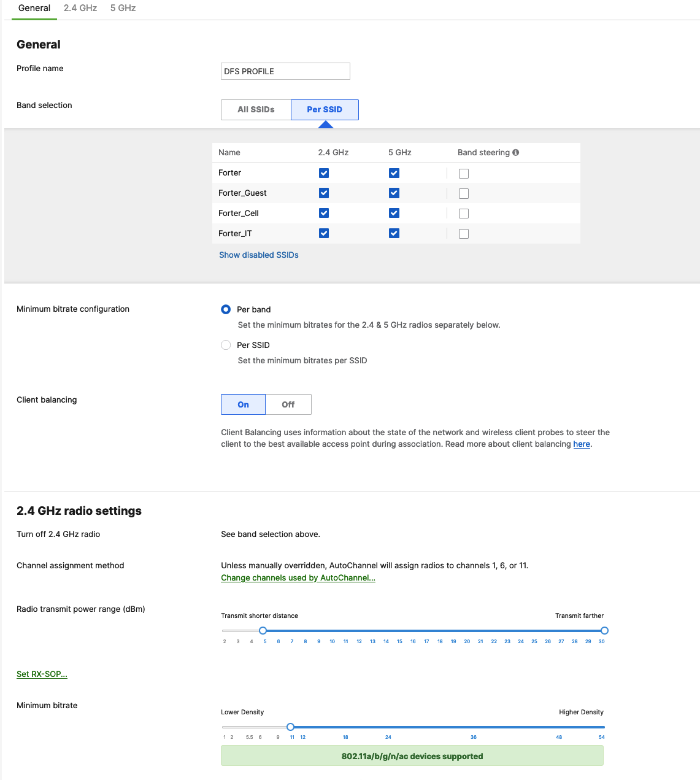Click the Band steering info icon

[516, 152]
